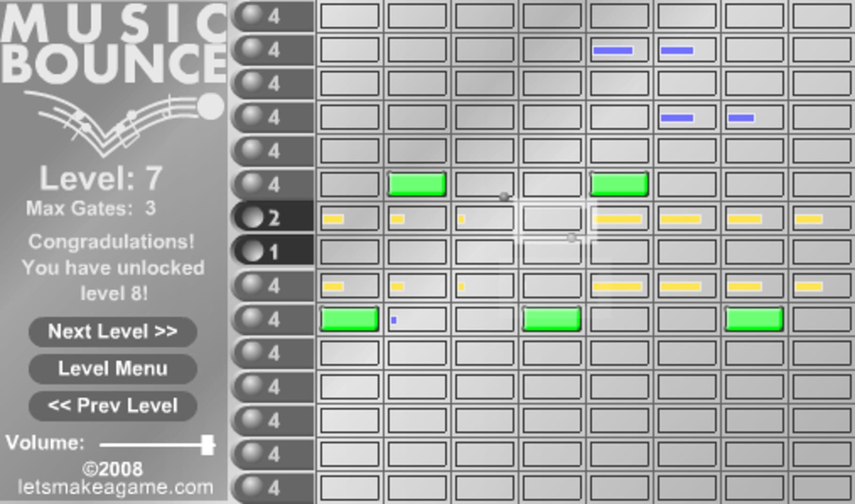This screenshot has width=855, height=504.
Task: Click the topmost row's ball launcher
Action: pyautogui.click(x=272, y=16)
